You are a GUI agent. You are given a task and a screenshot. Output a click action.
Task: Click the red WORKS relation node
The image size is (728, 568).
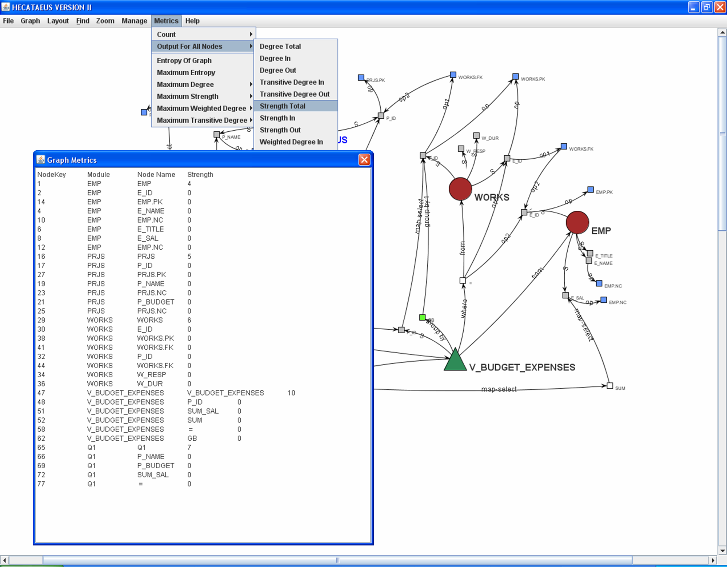pyautogui.click(x=460, y=189)
